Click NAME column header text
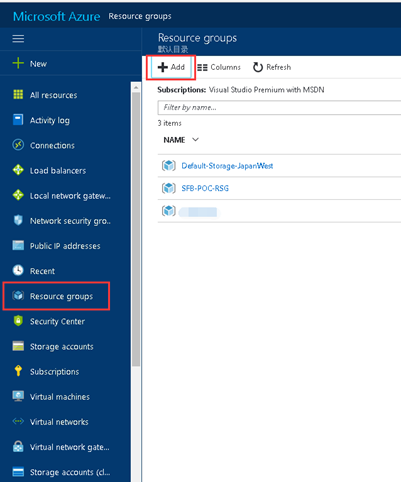 tap(174, 140)
